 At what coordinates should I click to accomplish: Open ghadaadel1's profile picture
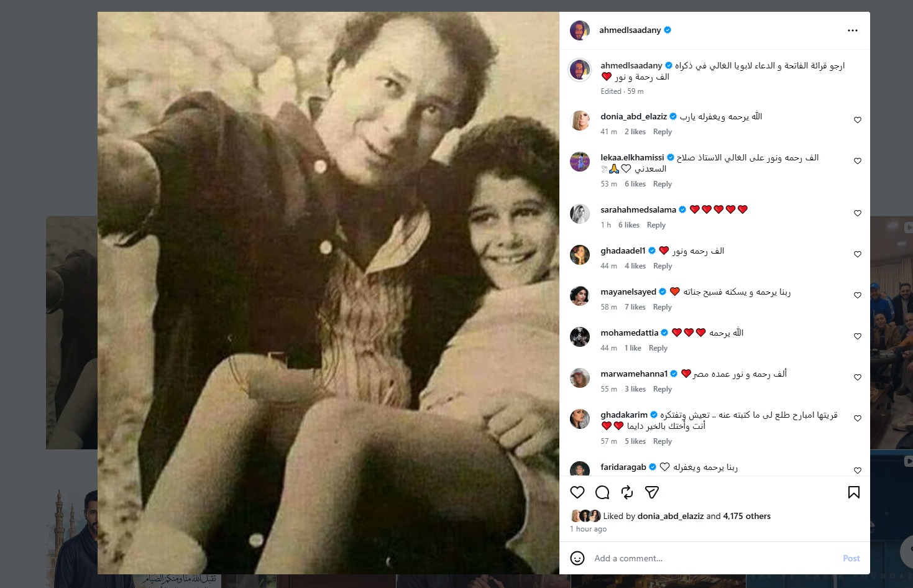coord(580,255)
